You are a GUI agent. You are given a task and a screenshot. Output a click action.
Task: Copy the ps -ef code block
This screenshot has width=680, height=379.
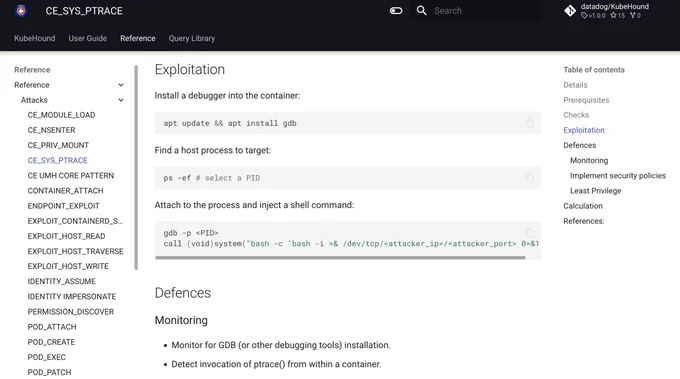click(530, 178)
